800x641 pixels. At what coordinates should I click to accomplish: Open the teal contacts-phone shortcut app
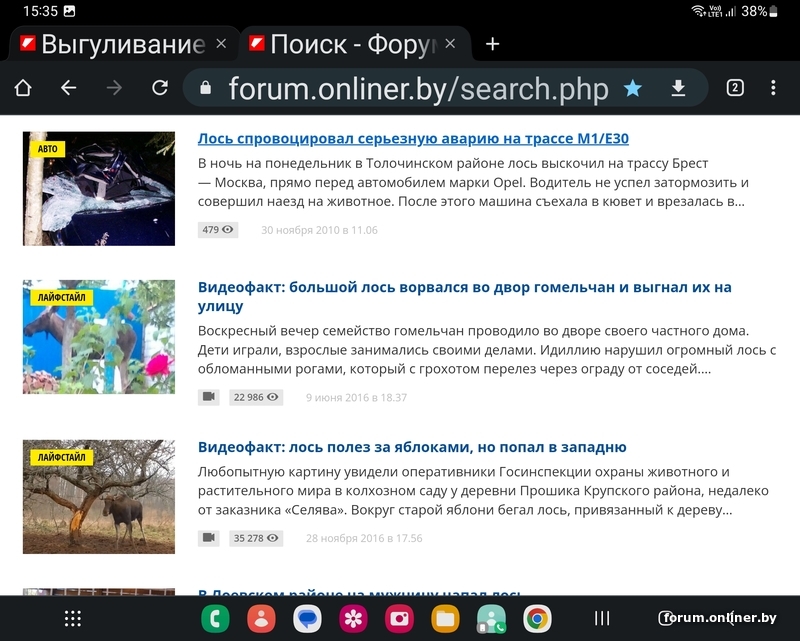(491, 619)
